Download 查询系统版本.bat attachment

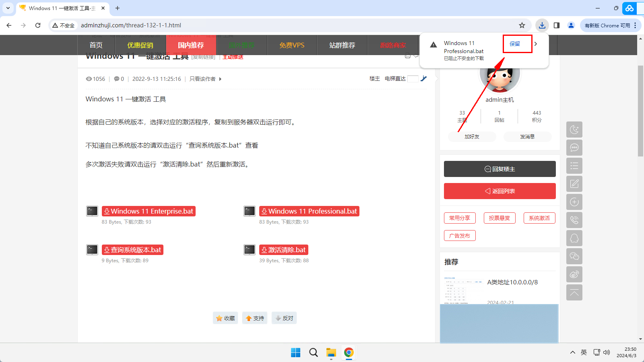[132, 250]
